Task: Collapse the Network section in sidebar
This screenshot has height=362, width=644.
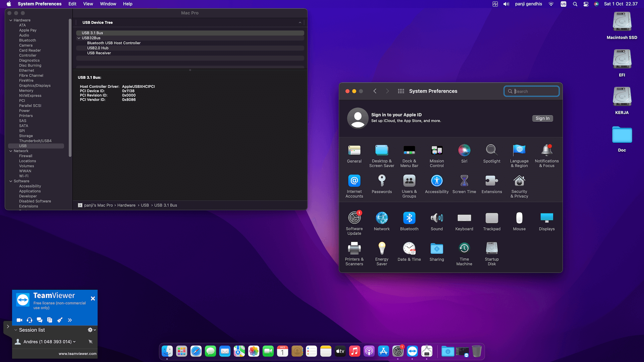Action: coord(11,151)
